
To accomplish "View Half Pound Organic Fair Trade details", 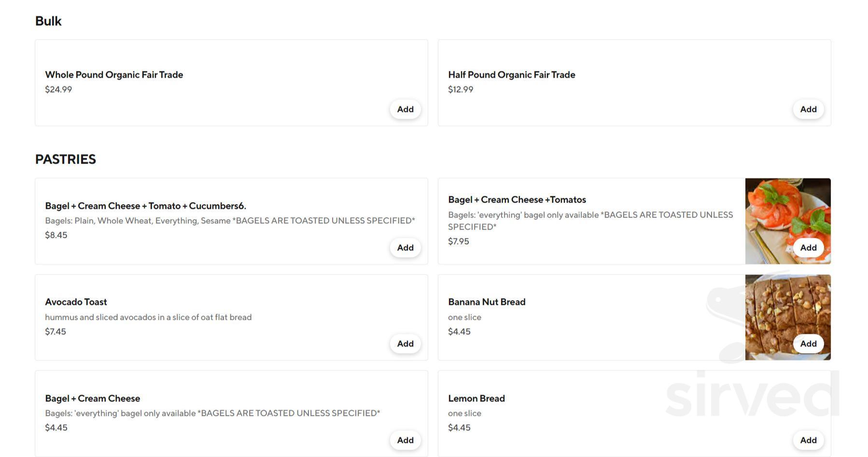I will [x=511, y=75].
